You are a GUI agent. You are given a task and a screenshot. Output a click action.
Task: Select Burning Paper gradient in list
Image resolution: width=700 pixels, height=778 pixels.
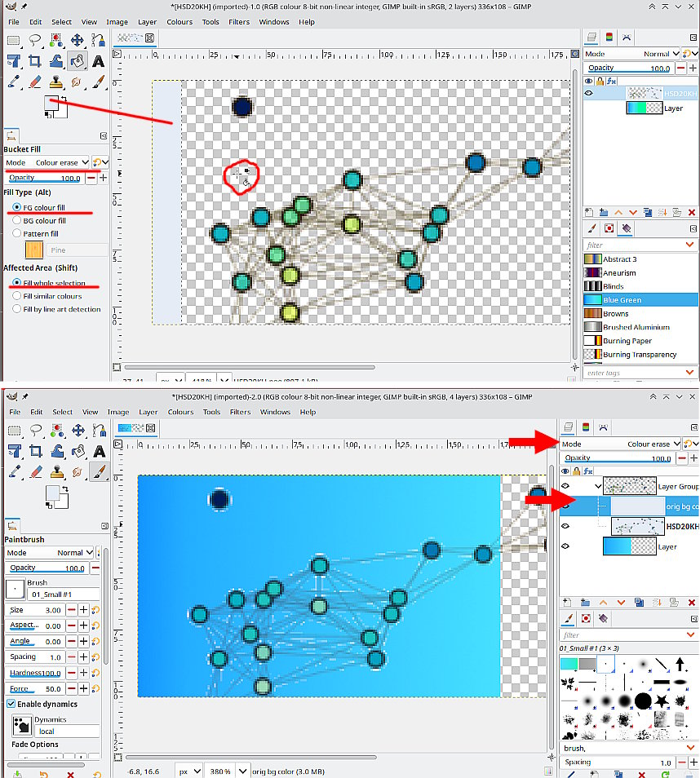641,340
